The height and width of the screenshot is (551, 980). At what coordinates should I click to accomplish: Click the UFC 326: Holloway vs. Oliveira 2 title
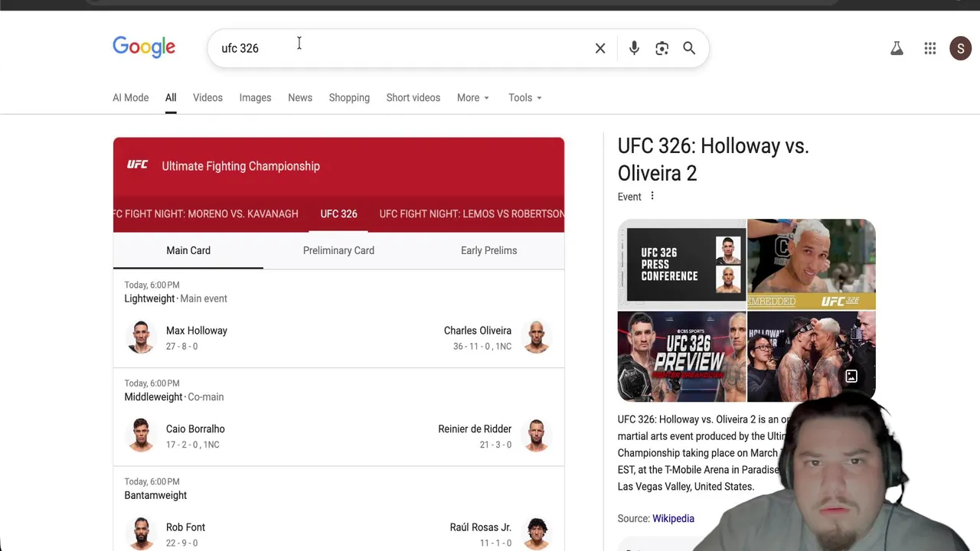click(714, 159)
